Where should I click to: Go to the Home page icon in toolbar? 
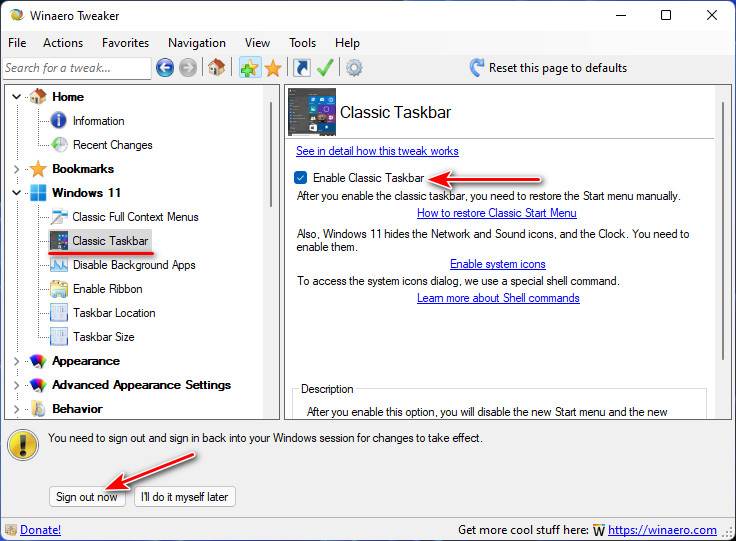point(216,68)
